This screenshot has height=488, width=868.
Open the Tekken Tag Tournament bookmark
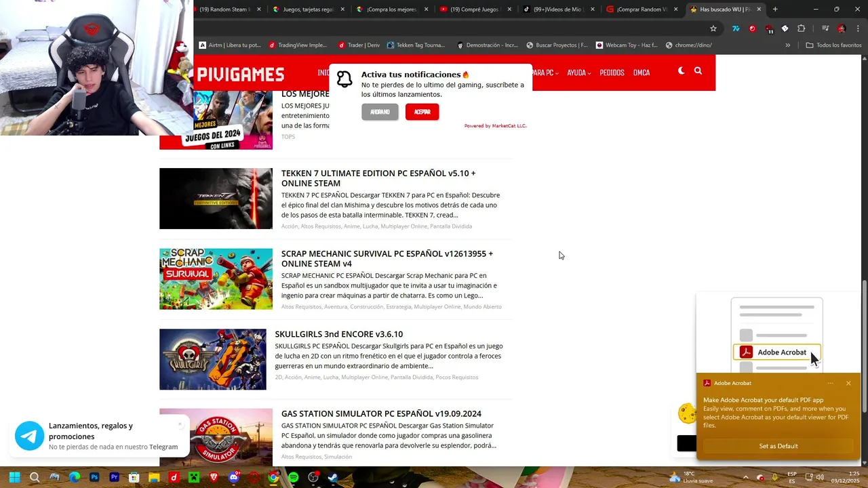(416, 45)
